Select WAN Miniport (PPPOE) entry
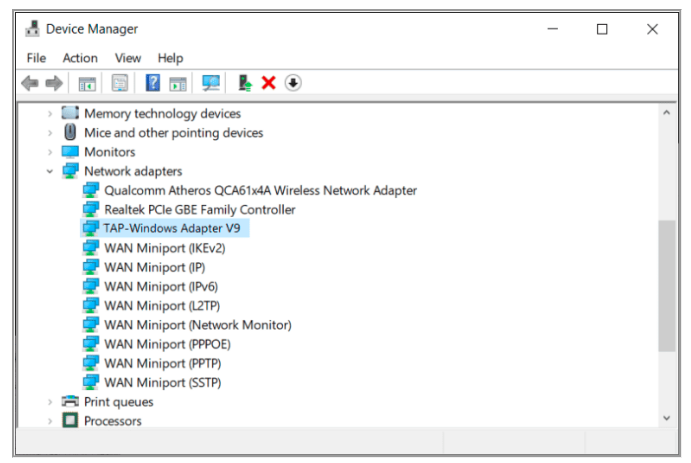This screenshot has height=463, width=691. click(x=167, y=344)
